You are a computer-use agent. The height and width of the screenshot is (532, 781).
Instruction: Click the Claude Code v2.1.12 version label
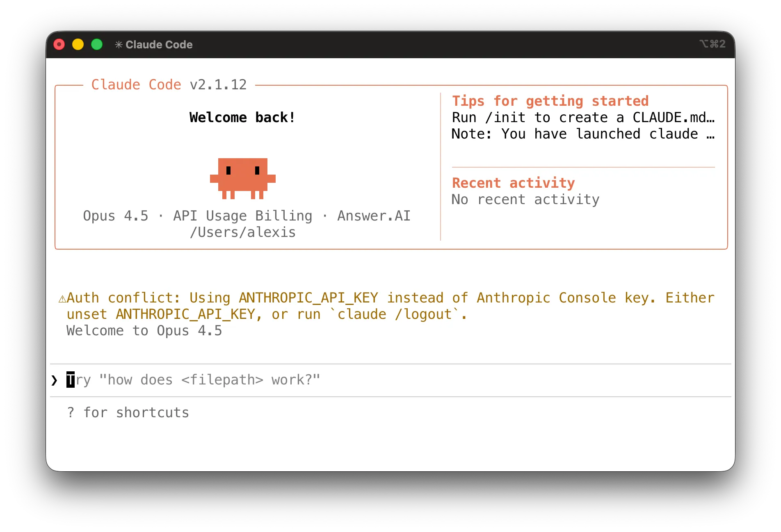169,84
